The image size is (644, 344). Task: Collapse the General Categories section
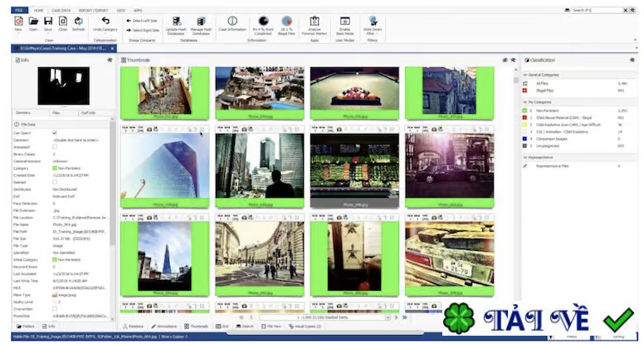click(x=524, y=75)
